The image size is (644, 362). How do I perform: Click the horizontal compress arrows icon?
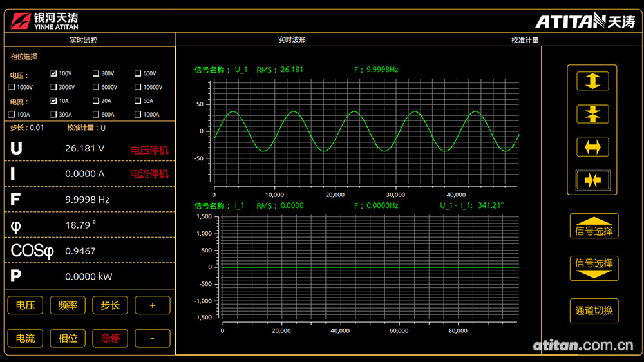click(592, 180)
